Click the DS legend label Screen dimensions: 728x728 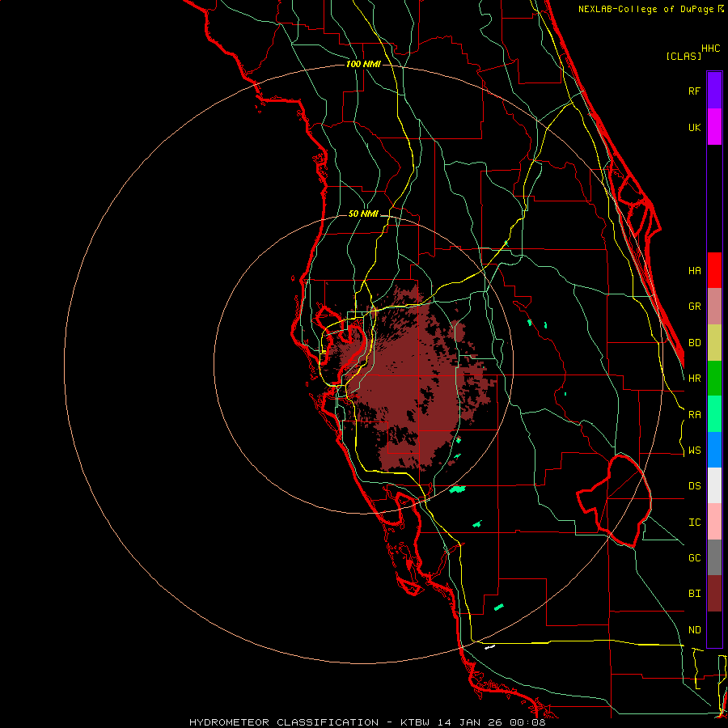tap(694, 486)
